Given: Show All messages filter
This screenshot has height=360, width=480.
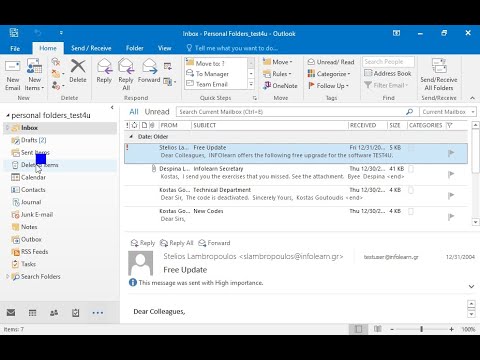Looking at the screenshot, I should [x=134, y=112].
